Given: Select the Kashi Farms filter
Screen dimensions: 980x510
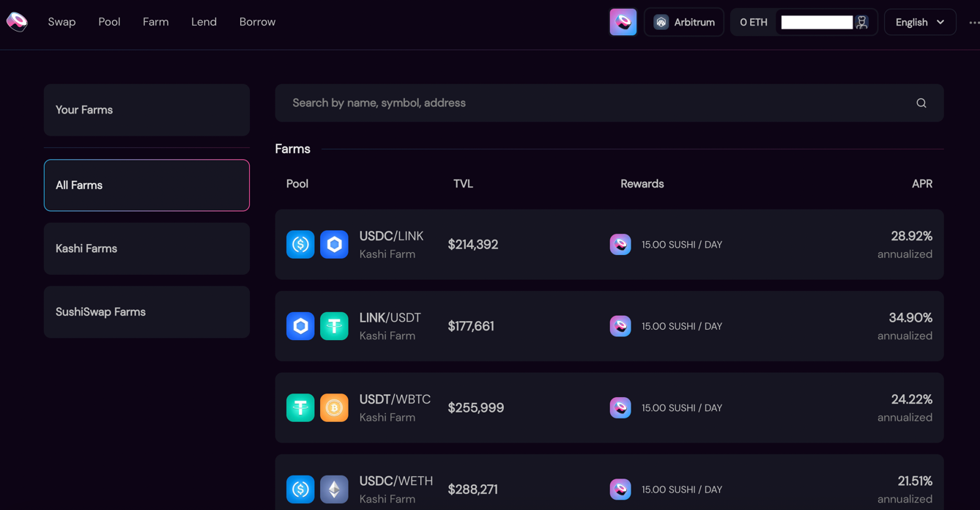Looking at the screenshot, I should [146, 249].
